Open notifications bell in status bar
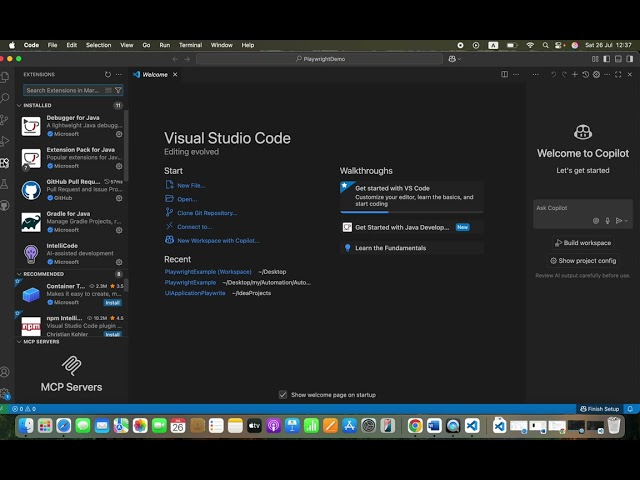Viewport: 640px width, 480px height. [630, 409]
